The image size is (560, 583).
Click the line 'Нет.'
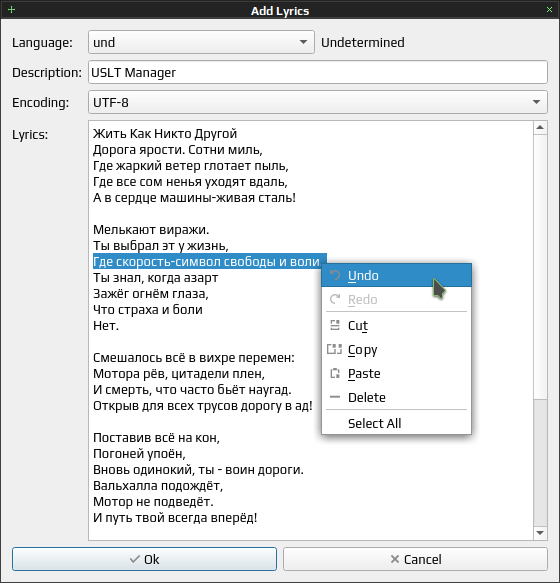pos(106,325)
